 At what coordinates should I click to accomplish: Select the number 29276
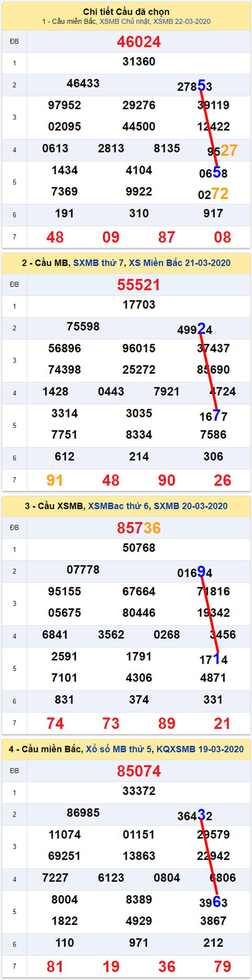point(139,105)
